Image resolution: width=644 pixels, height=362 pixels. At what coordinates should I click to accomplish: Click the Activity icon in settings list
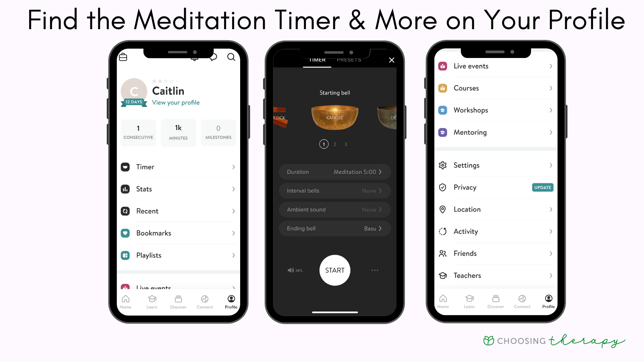442,231
